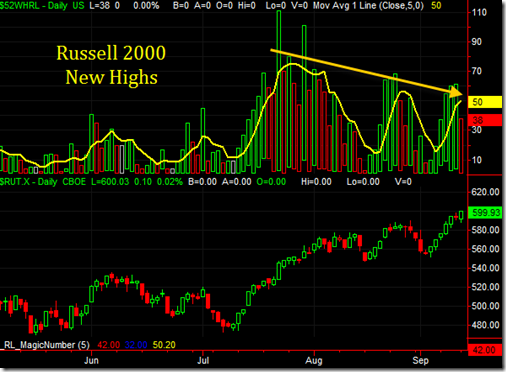Click the red 42.00 tag on right axis
The height and width of the screenshot is (372, 506).
485,350
